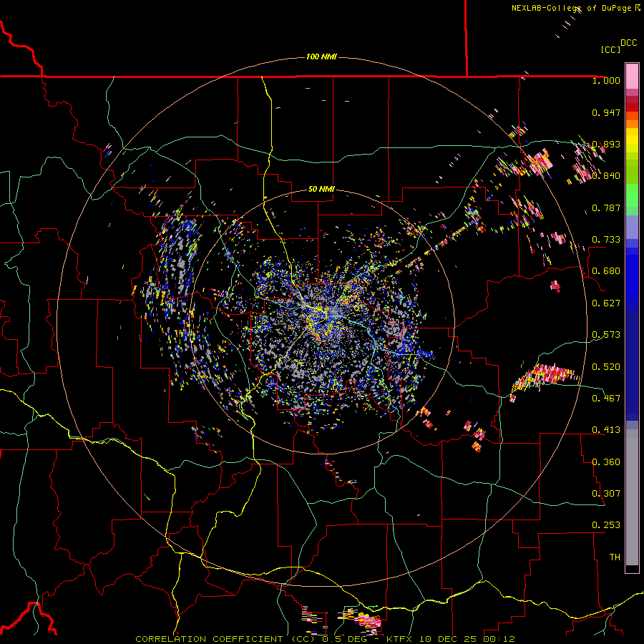Pick the yellow segment of color bar
This screenshot has height=644, width=644.
[632, 141]
